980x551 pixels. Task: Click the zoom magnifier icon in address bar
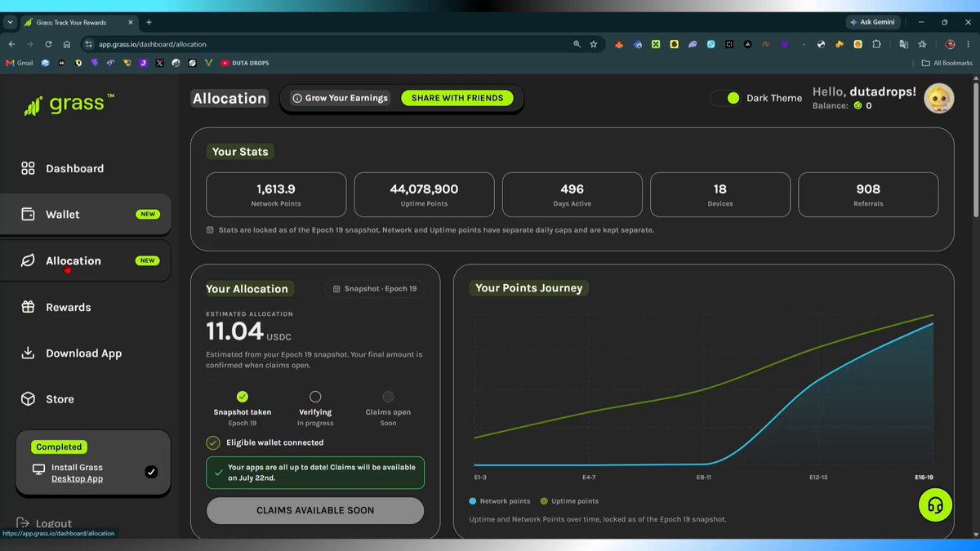point(577,44)
